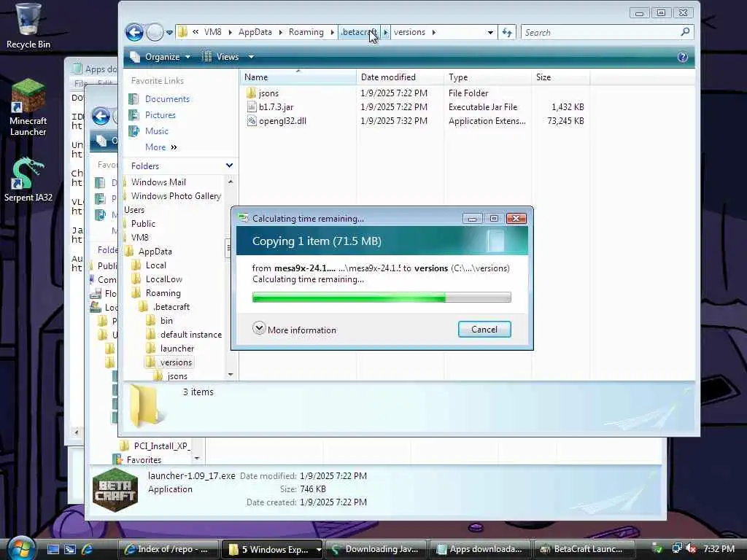
Task: Click Switch between windows icon
Action: 70,550
